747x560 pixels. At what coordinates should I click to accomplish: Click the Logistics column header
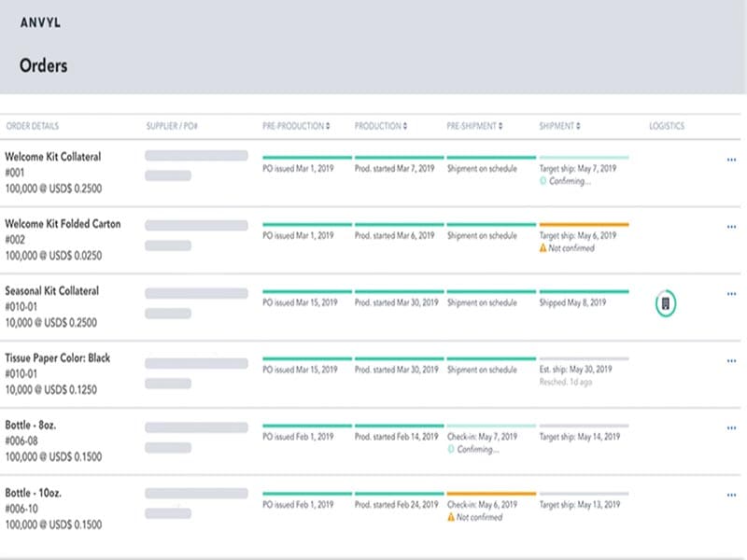coord(667,126)
